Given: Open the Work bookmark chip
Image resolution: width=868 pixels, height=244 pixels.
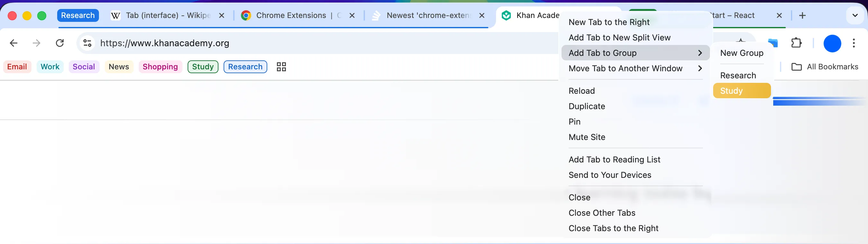Looking at the screenshot, I should click(x=50, y=67).
